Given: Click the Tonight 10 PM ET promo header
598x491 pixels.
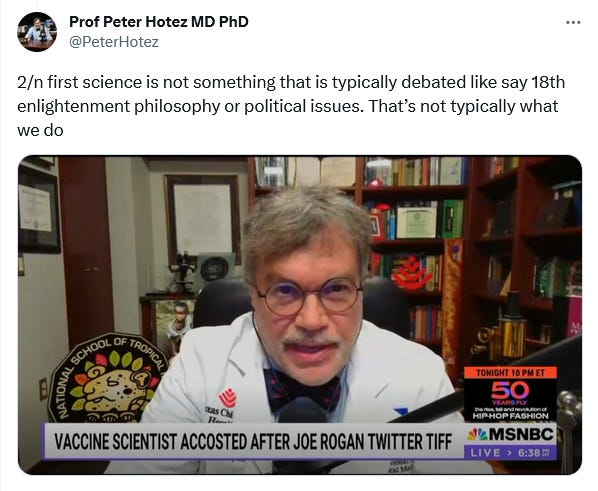Looking at the screenshot, I should tap(510, 372).
